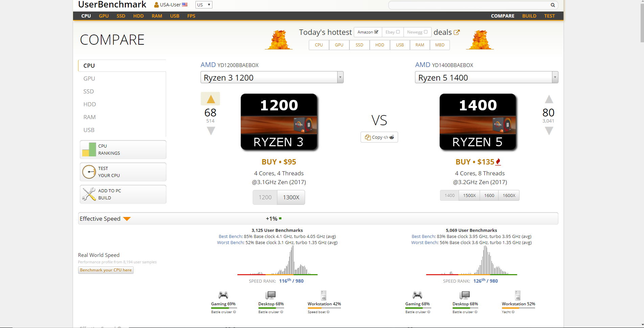This screenshot has height=328, width=644.
Task: Click the left bonfire flame image
Action: click(x=278, y=40)
